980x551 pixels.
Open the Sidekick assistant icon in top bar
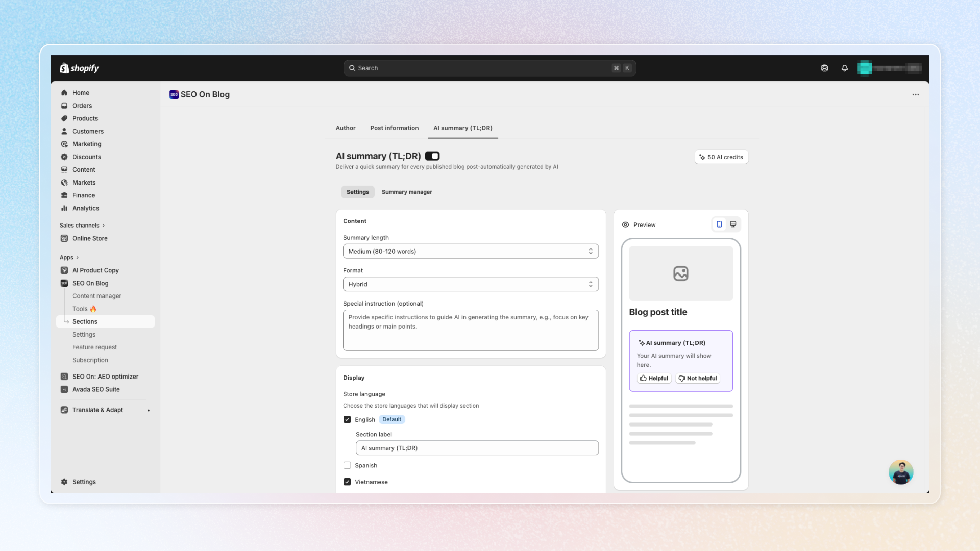tap(824, 68)
